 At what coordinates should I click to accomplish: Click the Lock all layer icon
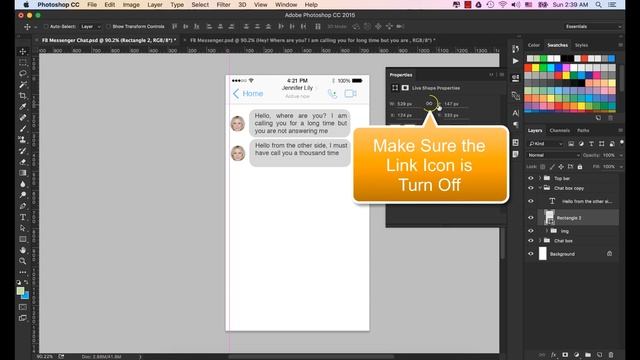point(580,167)
